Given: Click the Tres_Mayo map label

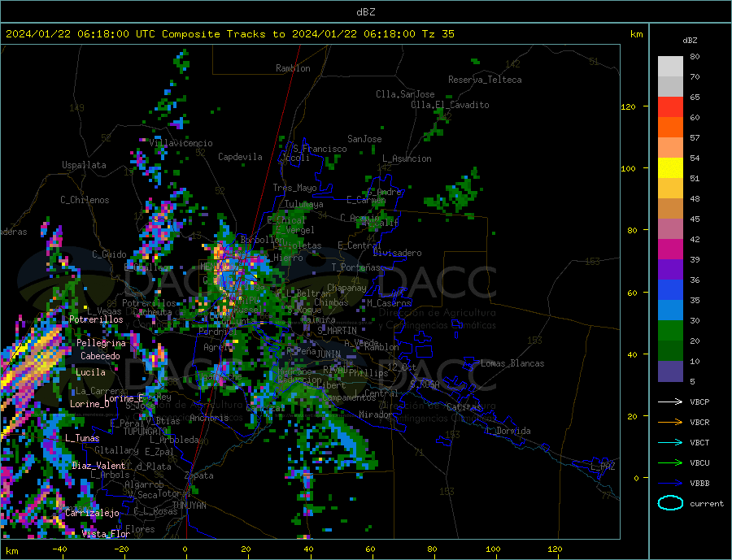Looking at the screenshot, I should 295,188.
